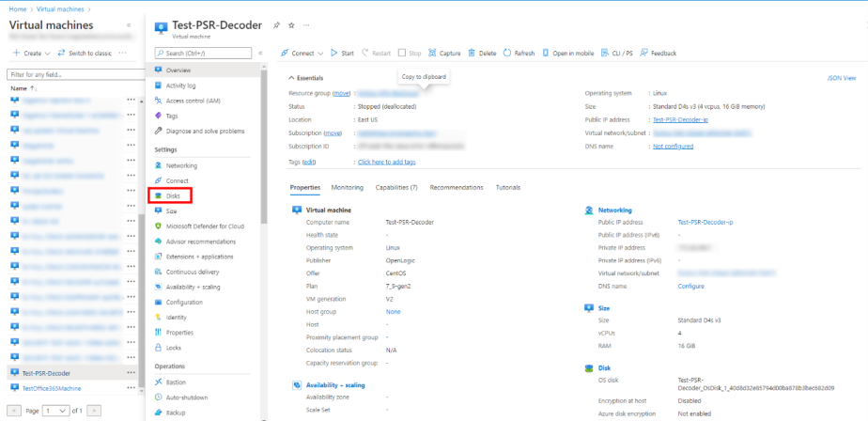This screenshot has height=421, width=868.
Task: Click Open in mobile
Action: click(567, 54)
